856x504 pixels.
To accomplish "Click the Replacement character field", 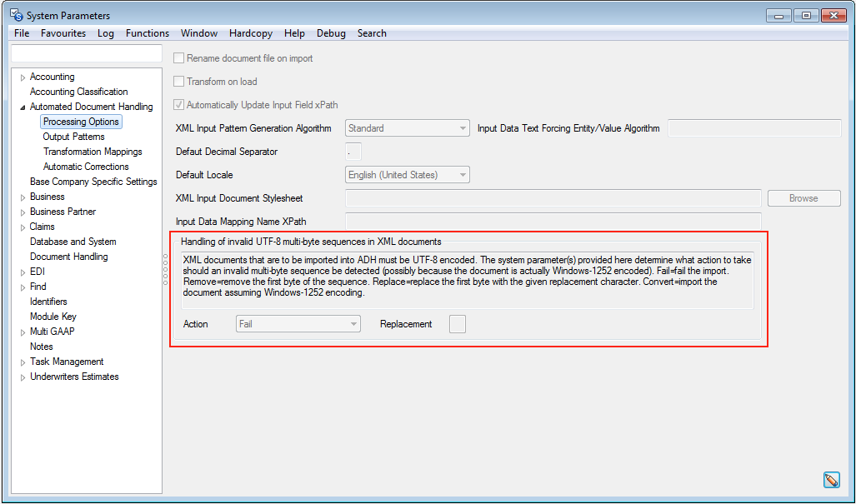I will (457, 324).
